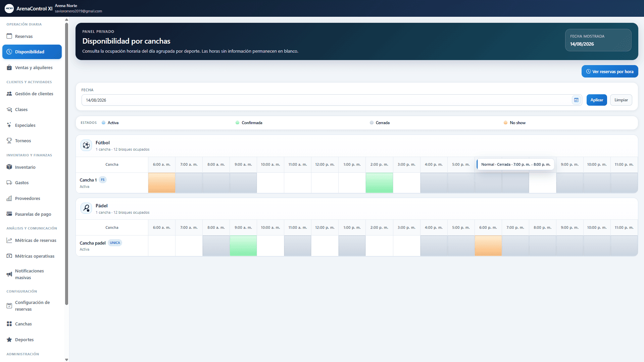This screenshot has height=362, width=644.
Task: Click the No show legend label
Action: pyautogui.click(x=517, y=123)
